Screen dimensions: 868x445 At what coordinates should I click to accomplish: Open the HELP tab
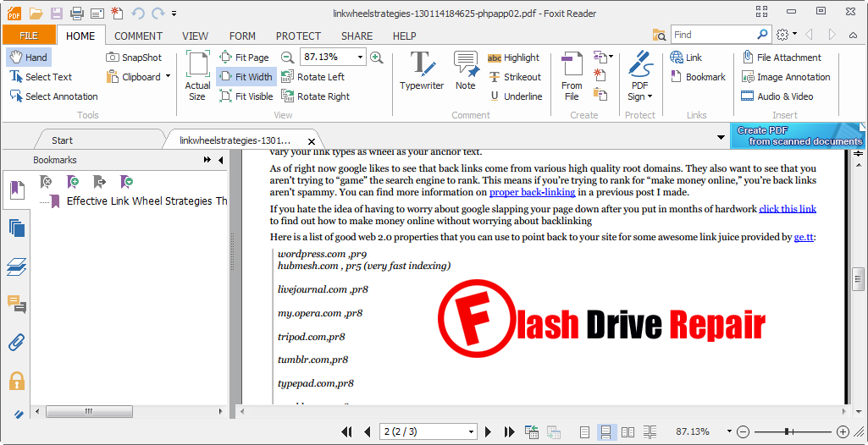pos(405,36)
